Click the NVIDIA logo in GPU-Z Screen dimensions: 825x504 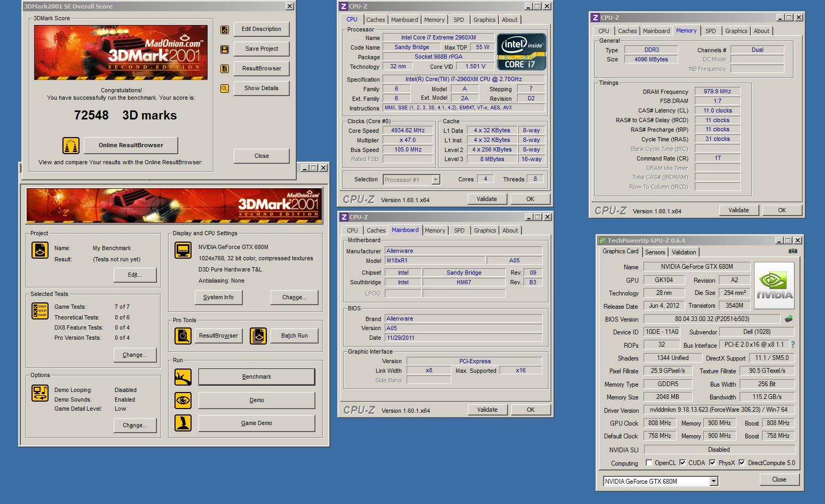[774, 285]
